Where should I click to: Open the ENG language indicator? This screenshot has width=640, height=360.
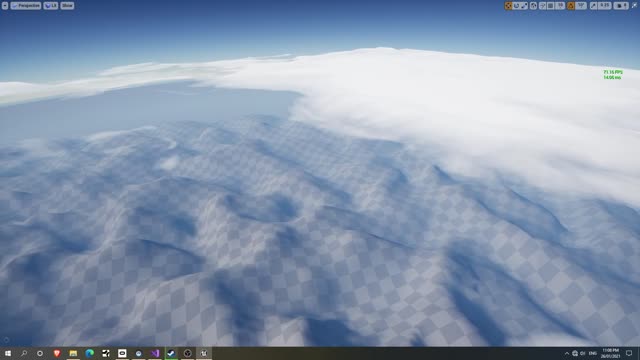(593, 353)
